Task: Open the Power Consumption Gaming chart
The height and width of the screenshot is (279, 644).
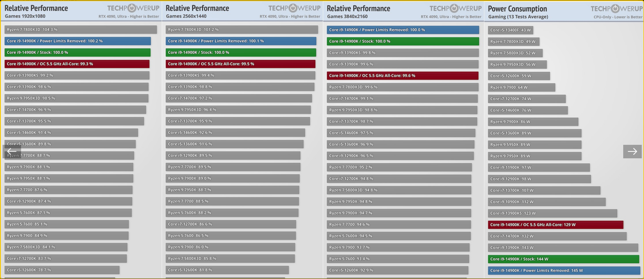Action: click(564, 140)
